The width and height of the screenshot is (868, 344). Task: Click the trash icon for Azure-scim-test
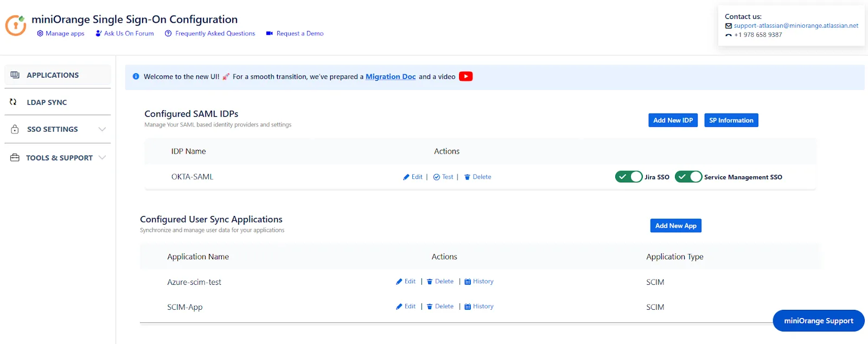[430, 282]
